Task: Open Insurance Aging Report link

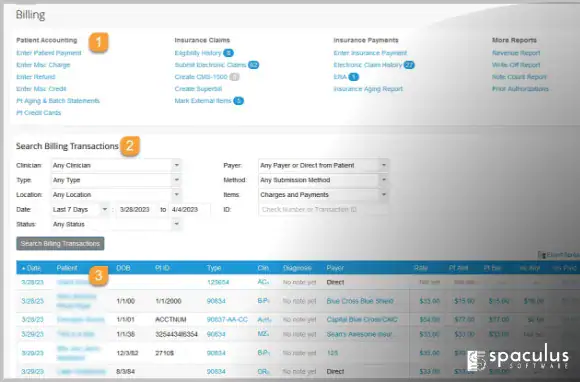Action: (368, 89)
